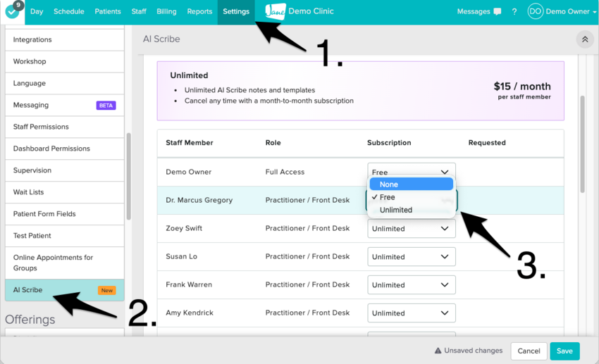Click the checkmark tasks icon with badge
This screenshot has width=599, height=364.
coord(12,11)
